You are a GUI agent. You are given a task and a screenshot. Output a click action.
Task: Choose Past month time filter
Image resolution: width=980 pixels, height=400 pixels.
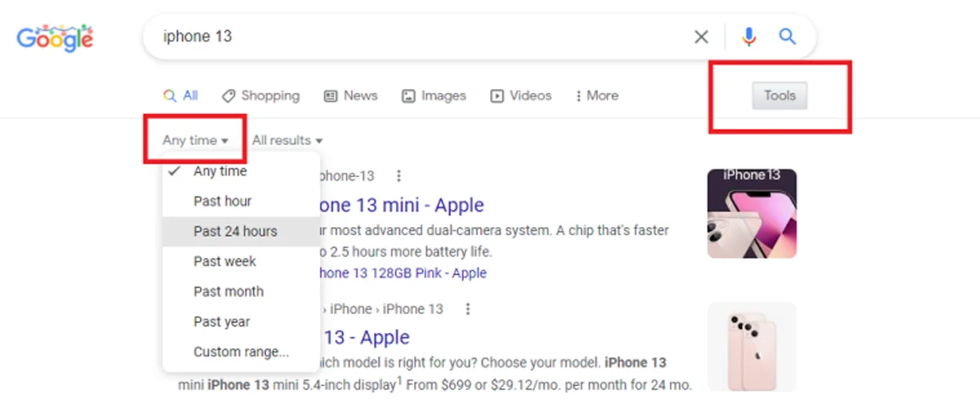[x=242, y=292]
